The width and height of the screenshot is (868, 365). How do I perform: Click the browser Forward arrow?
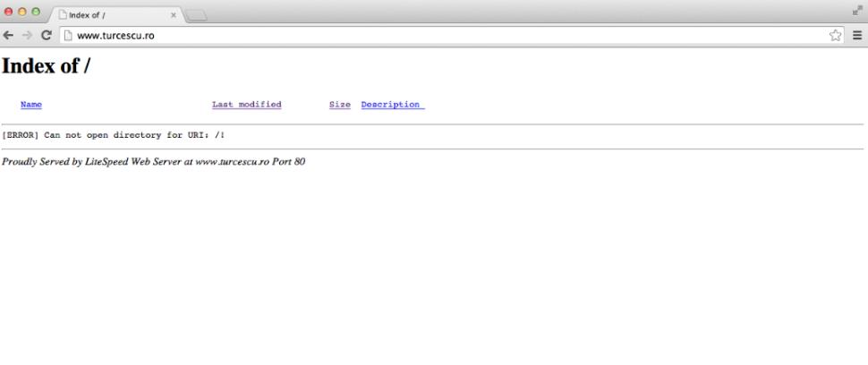(26, 35)
